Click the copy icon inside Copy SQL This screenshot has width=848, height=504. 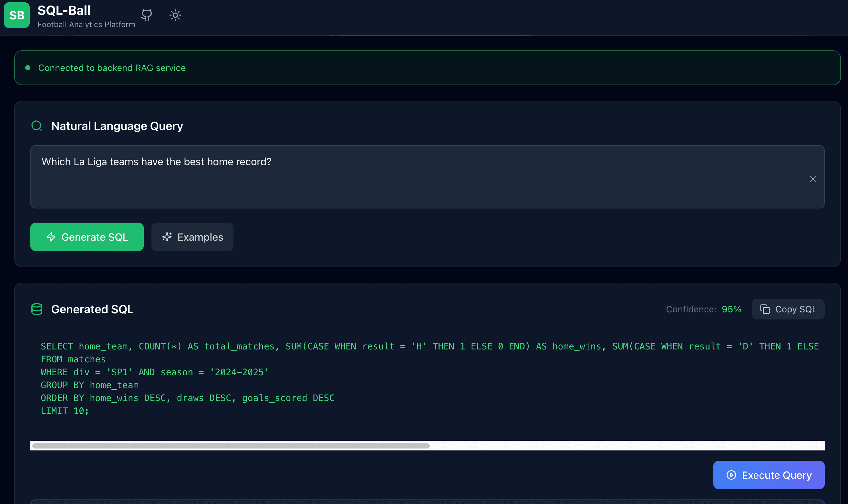765,309
